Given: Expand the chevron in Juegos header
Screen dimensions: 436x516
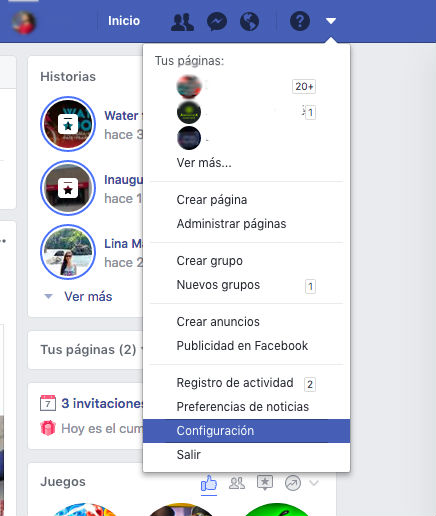Looking at the screenshot, I should coord(314,483).
